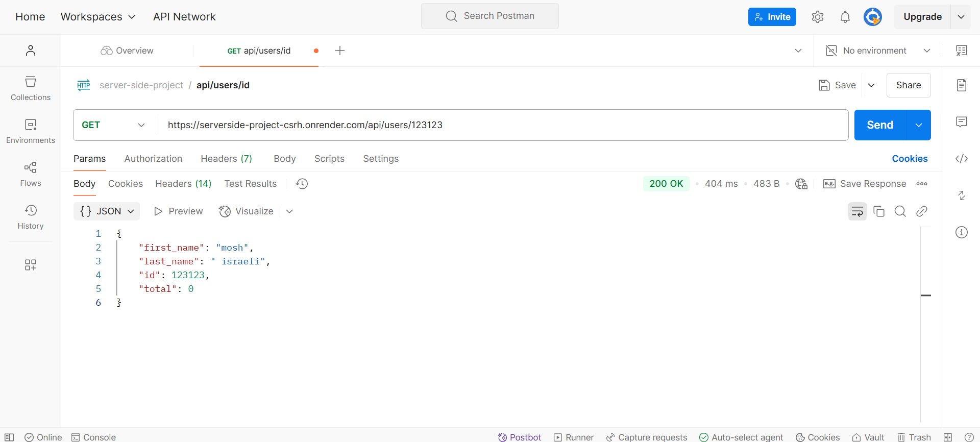
Task: Click the response vertical scrollbar
Action: tap(925, 295)
